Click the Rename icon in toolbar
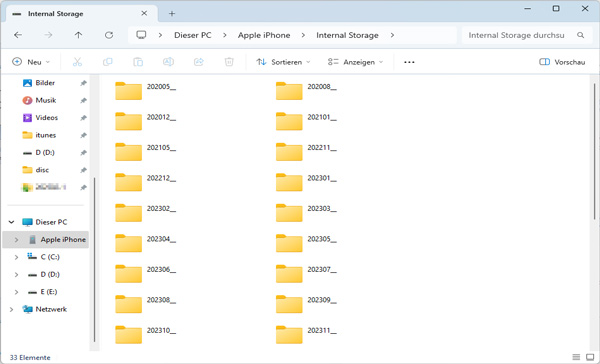Viewport: 600px width, 364px height. [168, 62]
